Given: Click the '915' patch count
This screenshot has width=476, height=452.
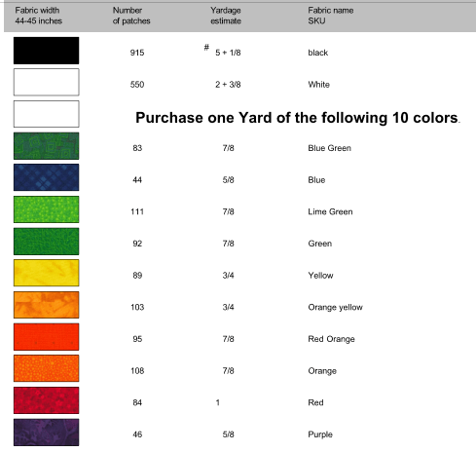Looking at the screenshot, I should 137,53.
